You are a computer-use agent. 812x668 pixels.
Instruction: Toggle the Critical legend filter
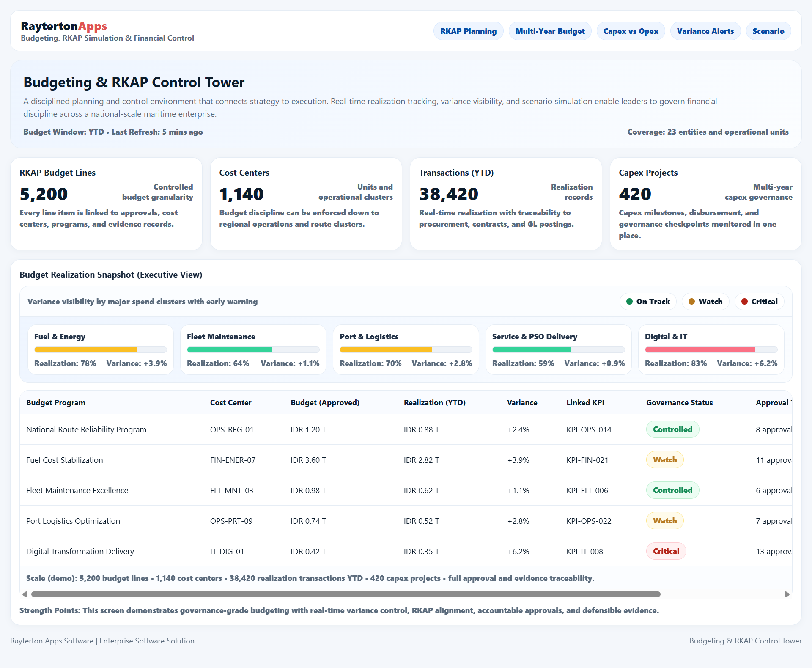(x=759, y=302)
